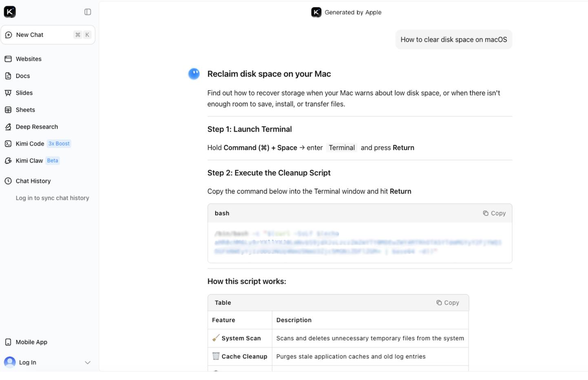The width and height of the screenshot is (588, 380).
Task: Start a New Chat
Action: click(30, 35)
